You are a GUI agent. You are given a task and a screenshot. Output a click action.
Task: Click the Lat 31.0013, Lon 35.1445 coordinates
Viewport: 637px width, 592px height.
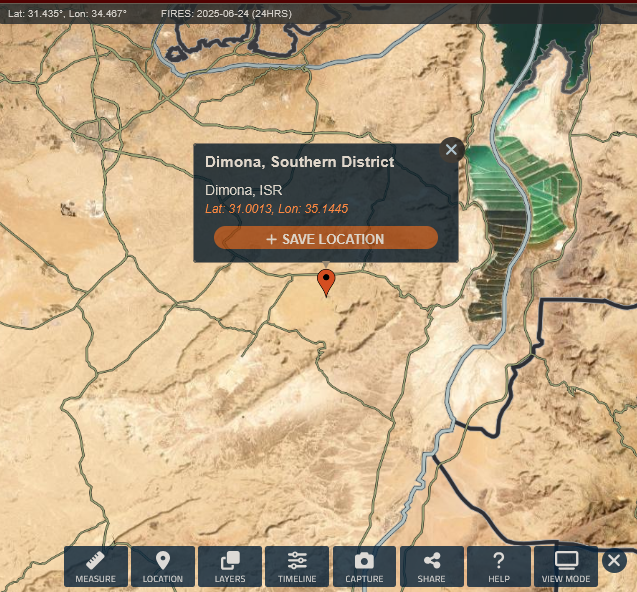[x=277, y=209]
